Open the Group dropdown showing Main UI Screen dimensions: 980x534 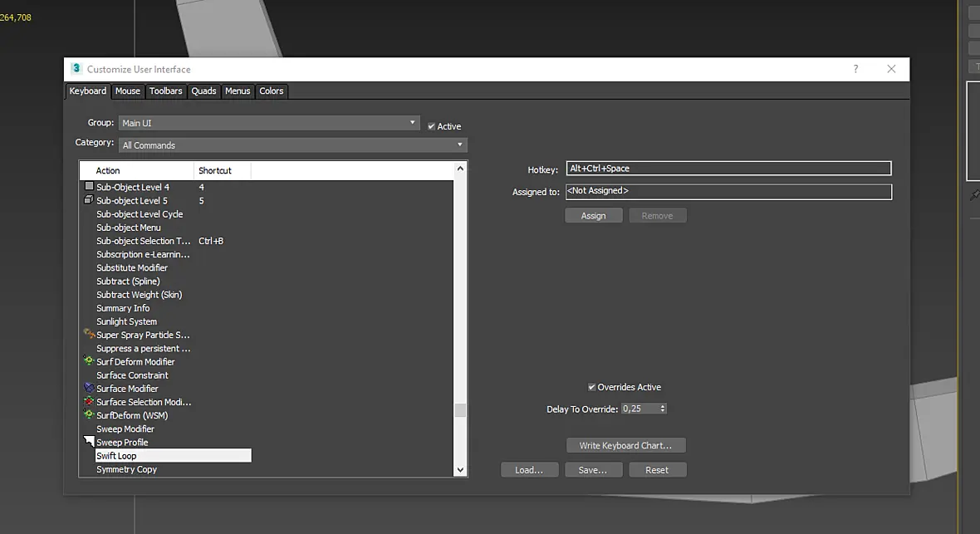[269, 123]
